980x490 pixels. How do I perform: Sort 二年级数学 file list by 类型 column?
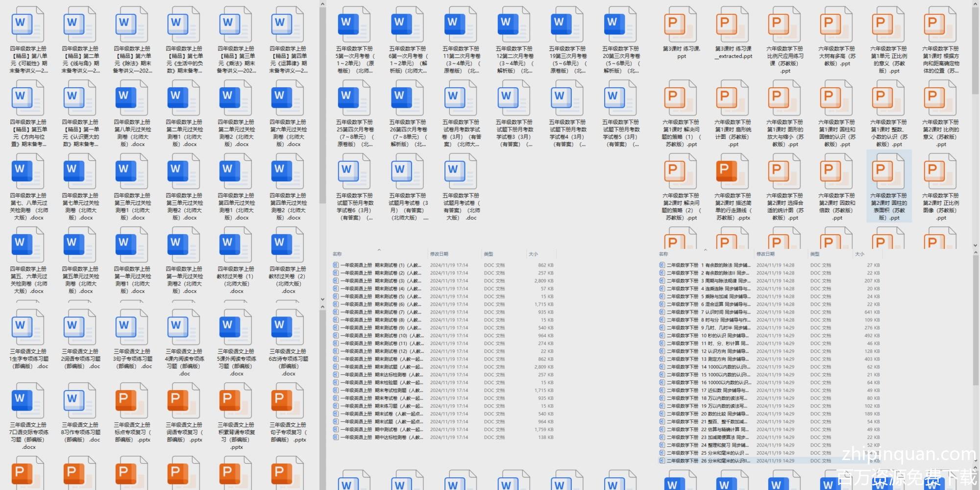[815, 254]
